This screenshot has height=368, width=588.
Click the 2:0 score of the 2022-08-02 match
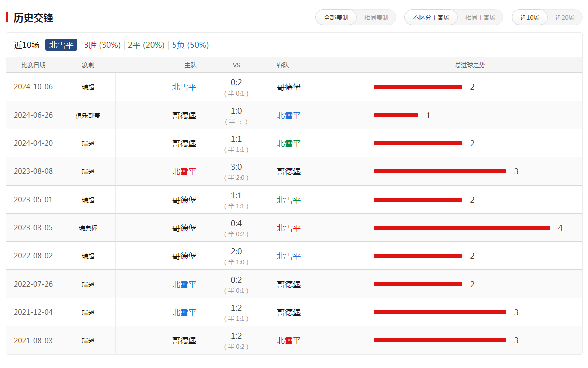236,251
